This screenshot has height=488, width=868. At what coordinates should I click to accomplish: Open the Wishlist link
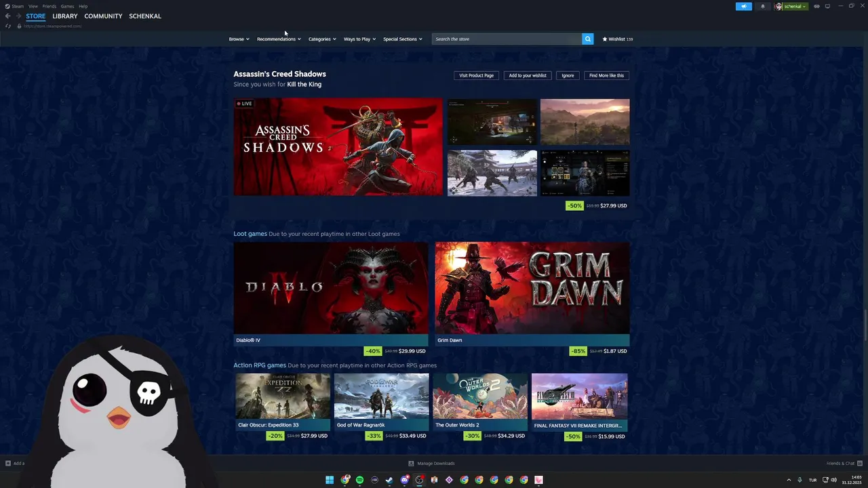tap(618, 39)
